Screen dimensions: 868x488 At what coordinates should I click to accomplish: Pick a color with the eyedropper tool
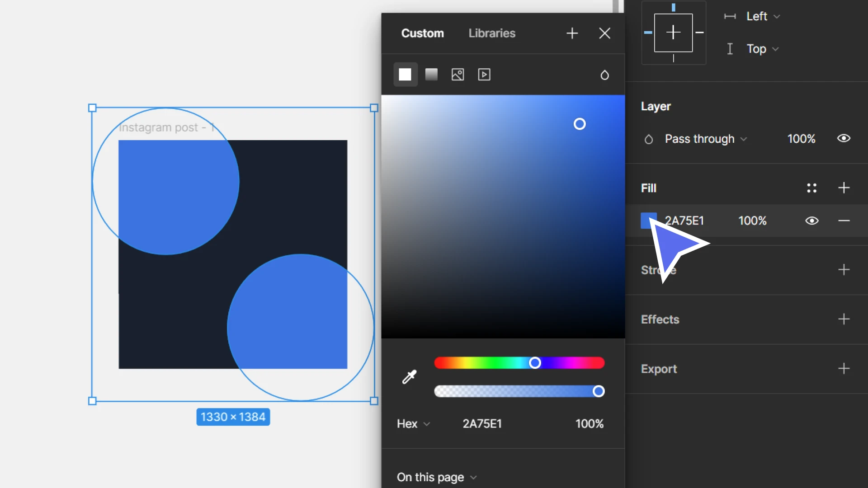[408, 377]
